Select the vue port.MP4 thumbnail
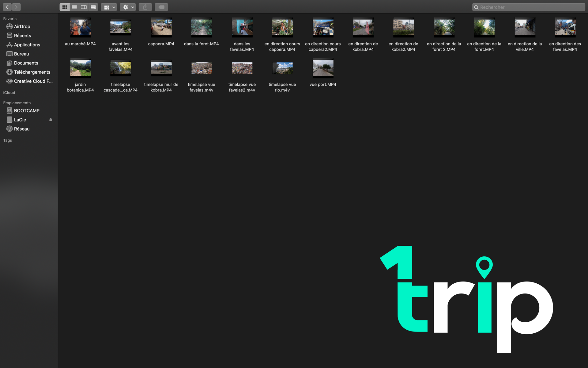The height and width of the screenshot is (368, 588). pos(323,68)
